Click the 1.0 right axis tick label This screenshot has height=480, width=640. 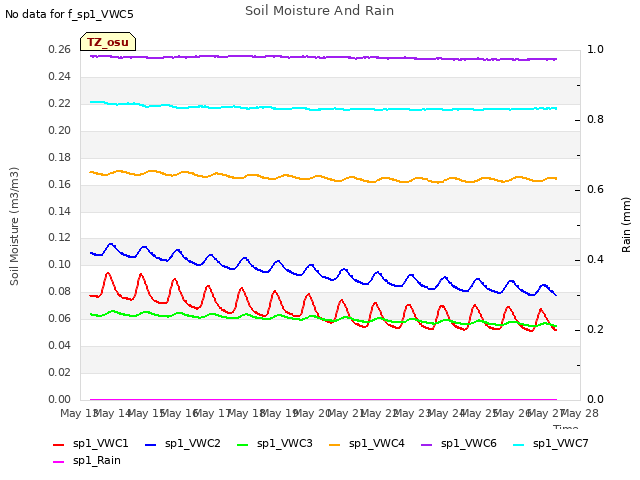pos(595,49)
